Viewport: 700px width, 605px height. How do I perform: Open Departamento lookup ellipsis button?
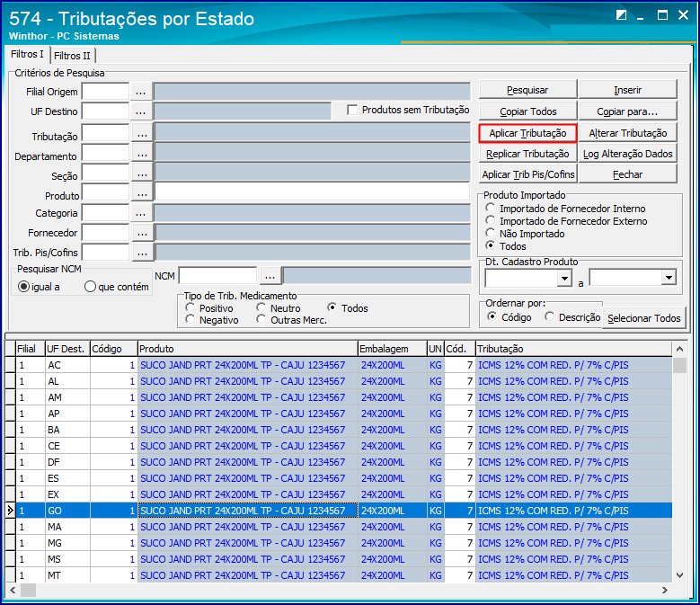pos(142,154)
